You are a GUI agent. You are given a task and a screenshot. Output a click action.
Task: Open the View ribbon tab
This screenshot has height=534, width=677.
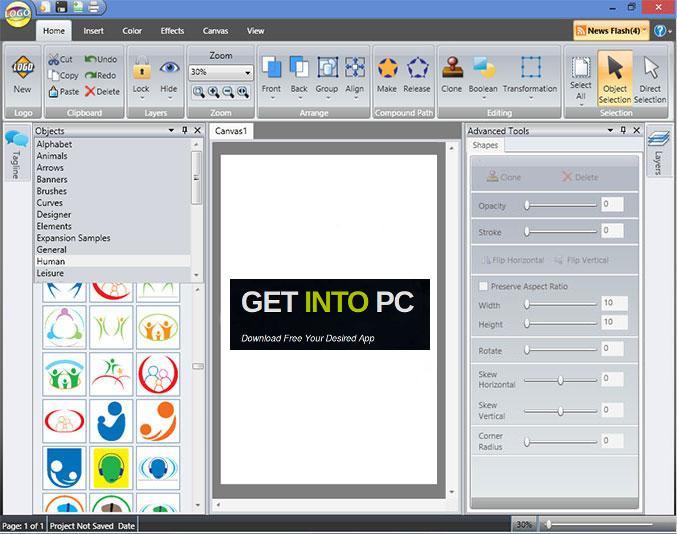pyautogui.click(x=256, y=31)
